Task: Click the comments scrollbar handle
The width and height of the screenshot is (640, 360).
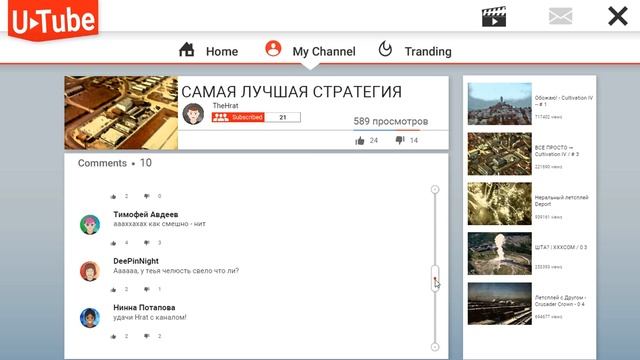Action: [x=435, y=278]
